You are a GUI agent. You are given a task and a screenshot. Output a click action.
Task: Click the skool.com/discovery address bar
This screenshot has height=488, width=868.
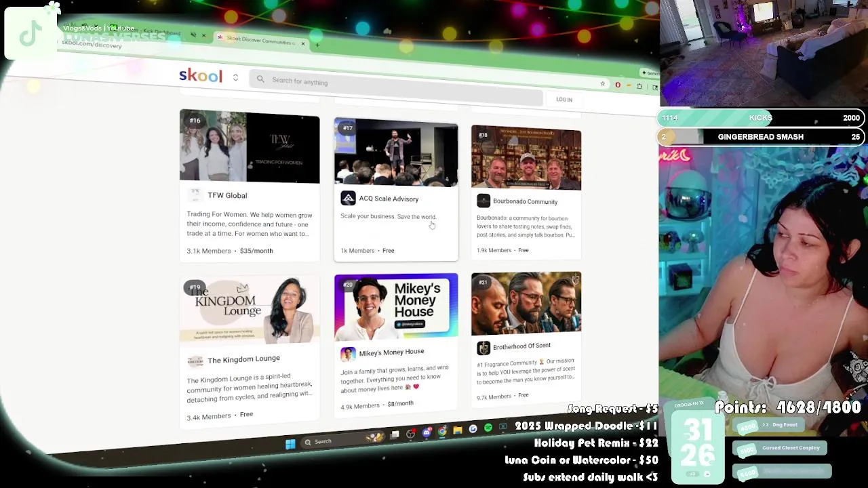(92, 44)
